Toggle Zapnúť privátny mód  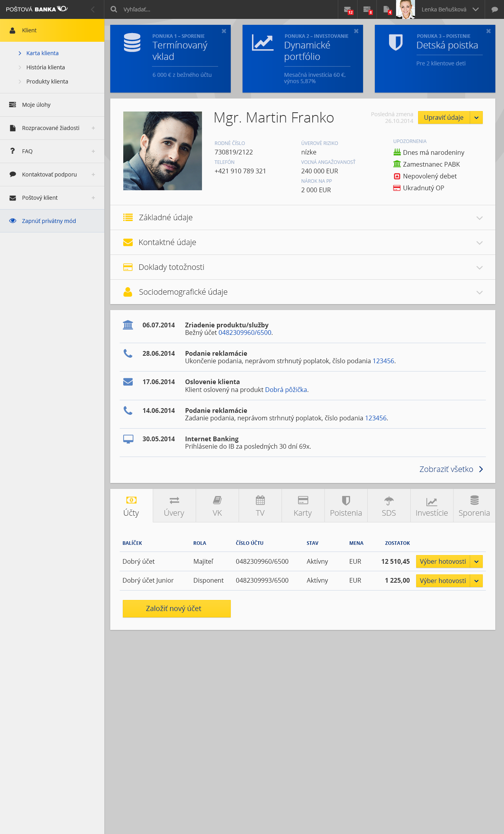[x=52, y=221]
